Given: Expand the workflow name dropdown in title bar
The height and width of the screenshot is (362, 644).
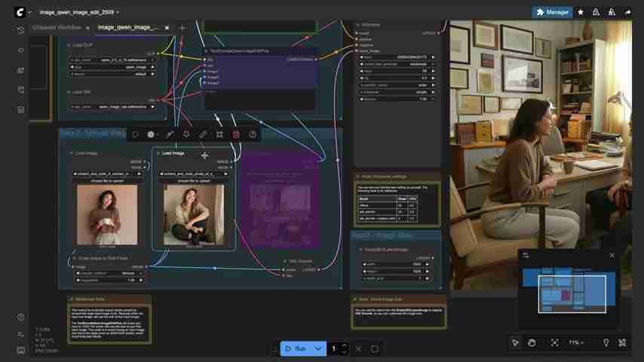Looking at the screenshot, I should [x=118, y=13].
